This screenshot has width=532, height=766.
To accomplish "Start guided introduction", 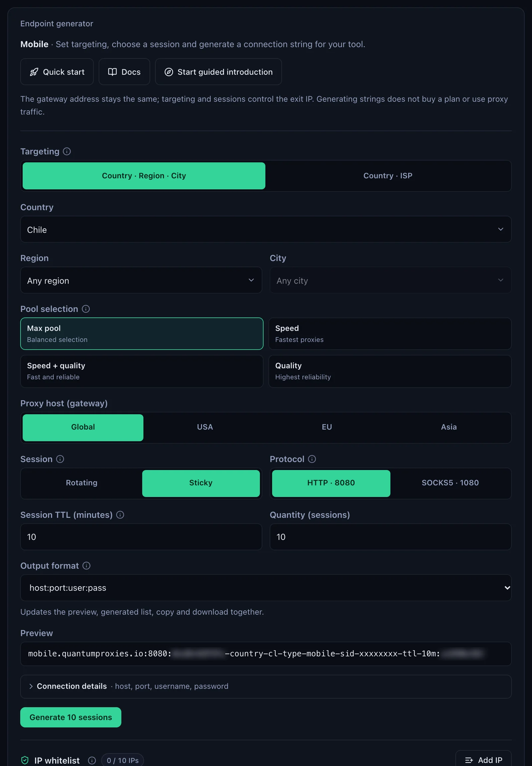I will [218, 72].
